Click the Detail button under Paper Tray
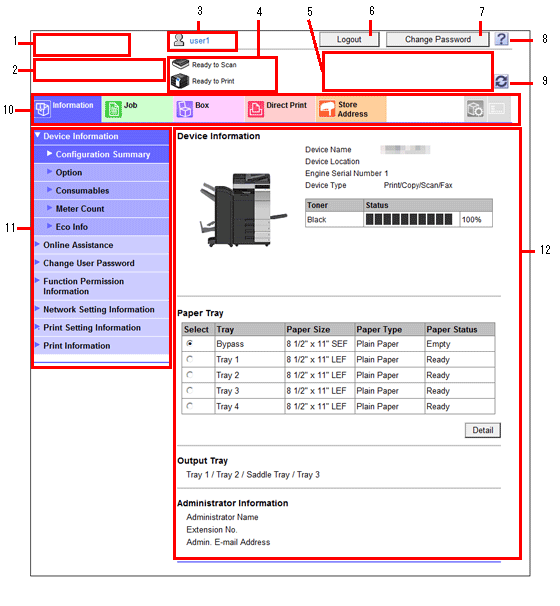 [x=483, y=430]
